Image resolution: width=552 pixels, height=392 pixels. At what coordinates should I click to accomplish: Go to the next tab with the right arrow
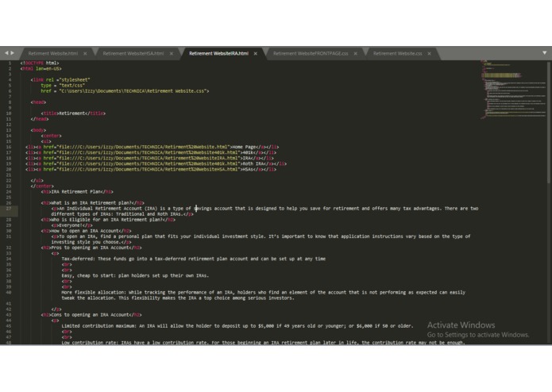13,53
